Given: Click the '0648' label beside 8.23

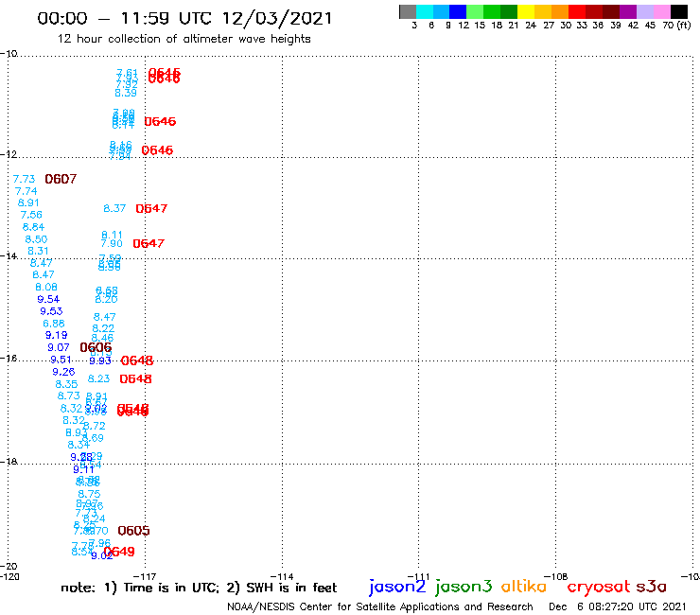Looking at the screenshot, I should (x=135, y=378).
